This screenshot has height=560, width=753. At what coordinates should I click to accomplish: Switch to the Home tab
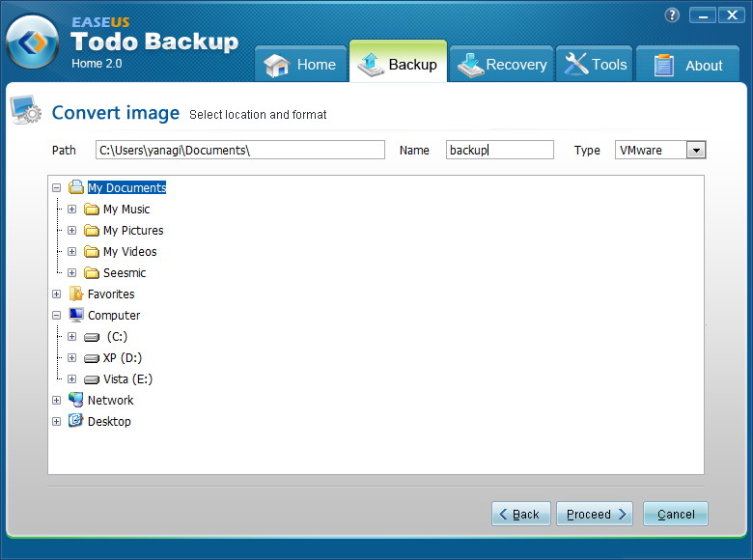[300, 65]
